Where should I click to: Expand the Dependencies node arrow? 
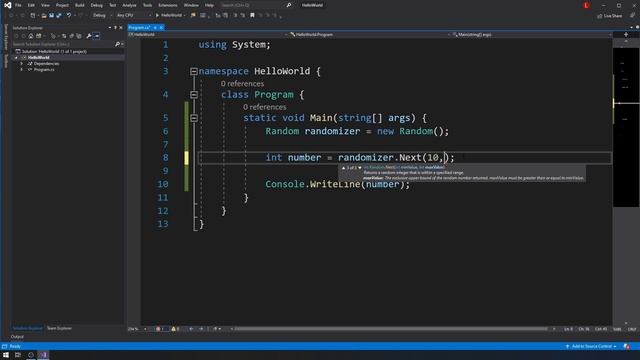click(22, 64)
